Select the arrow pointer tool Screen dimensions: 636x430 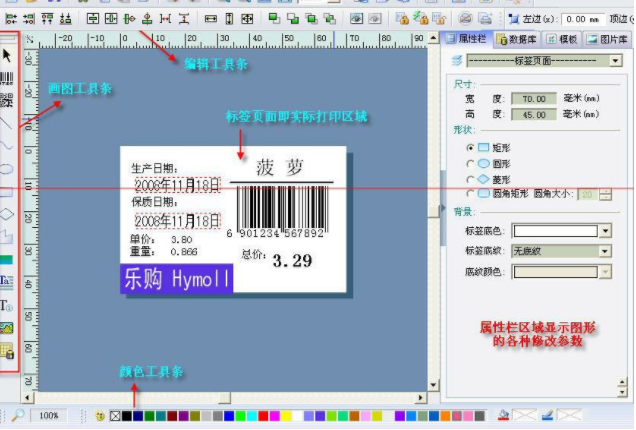click(x=9, y=56)
